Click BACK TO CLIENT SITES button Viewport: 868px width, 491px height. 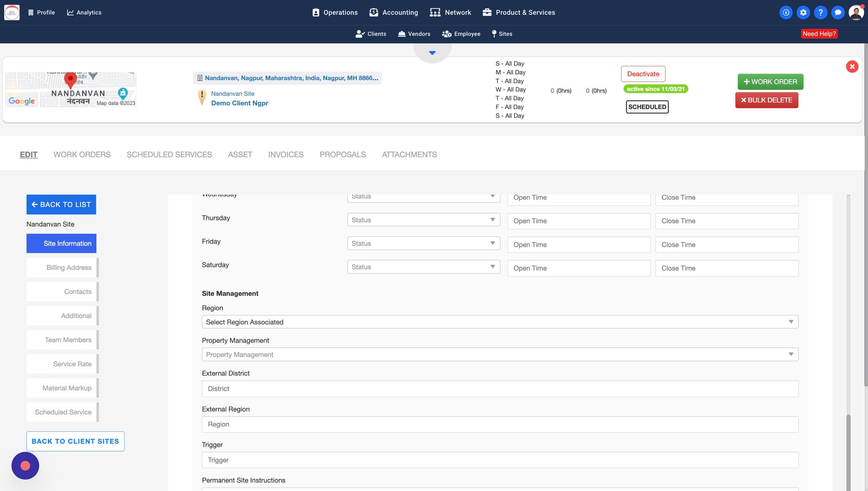[75, 441]
